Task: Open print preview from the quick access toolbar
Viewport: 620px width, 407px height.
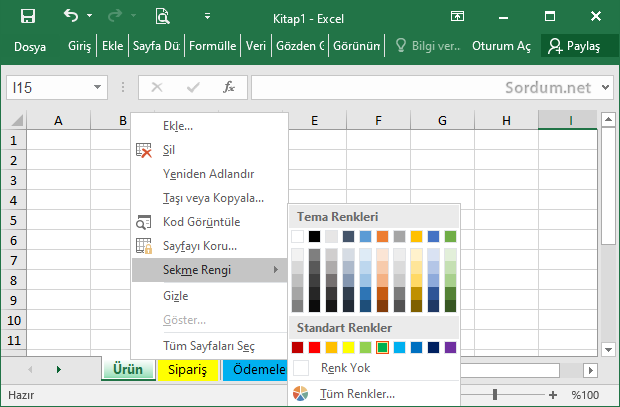Action: click(162, 16)
